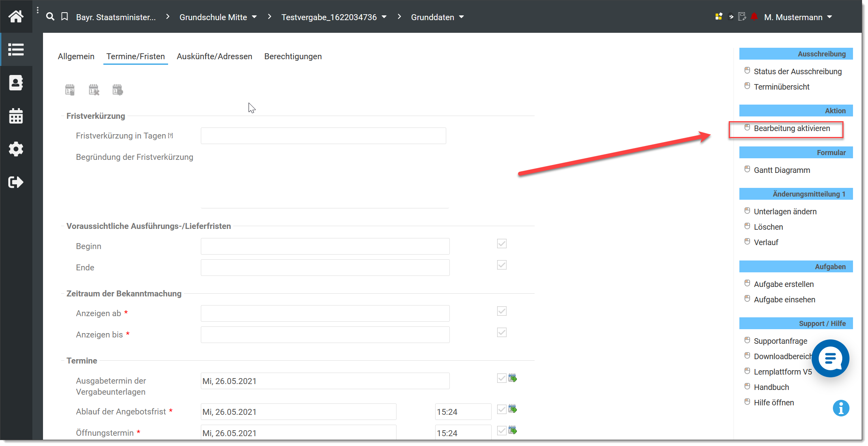The height and width of the screenshot is (446, 868).
Task: Click the Ende date field
Action: point(325,268)
